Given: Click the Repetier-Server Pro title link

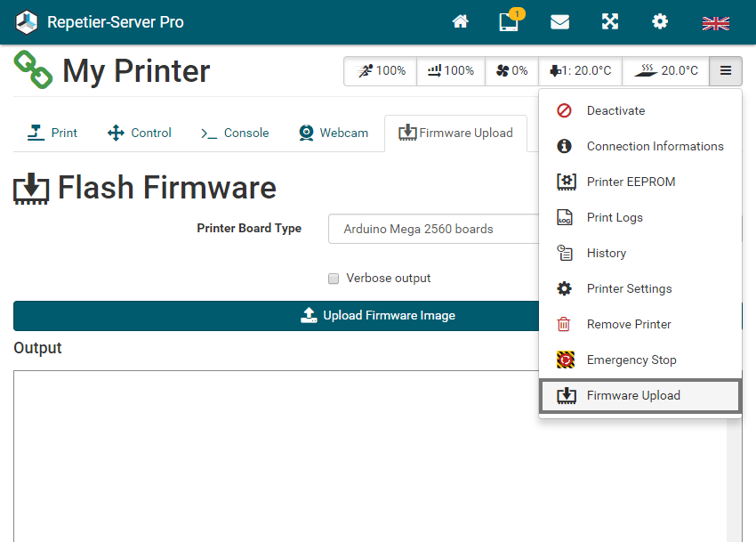Looking at the screenshot, I should [x=116, y=22].
